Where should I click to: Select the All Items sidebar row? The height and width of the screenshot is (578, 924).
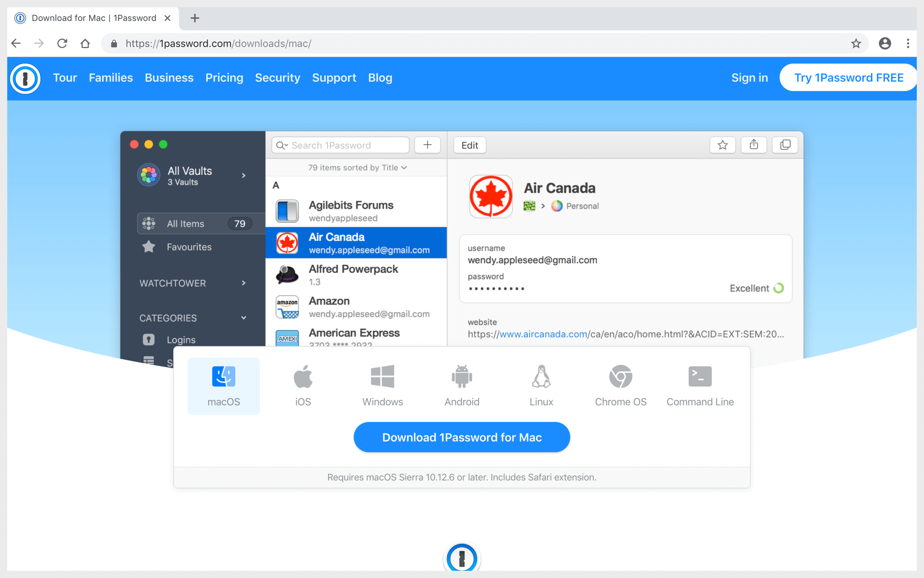point(201,224)
